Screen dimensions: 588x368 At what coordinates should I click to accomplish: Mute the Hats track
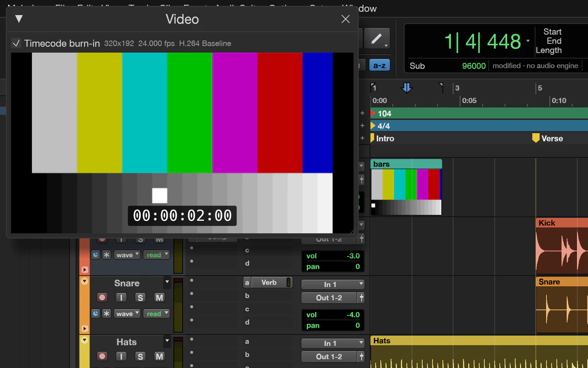159,356
